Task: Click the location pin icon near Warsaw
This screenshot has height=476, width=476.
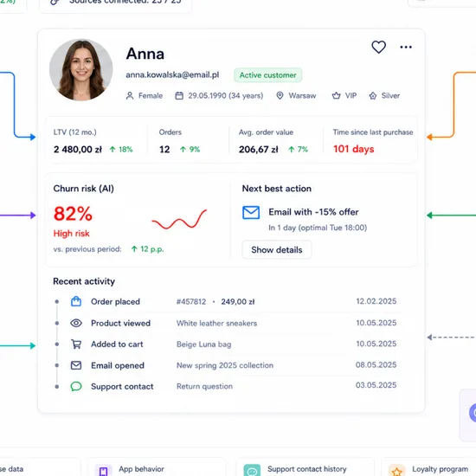Action: [280, 95]
